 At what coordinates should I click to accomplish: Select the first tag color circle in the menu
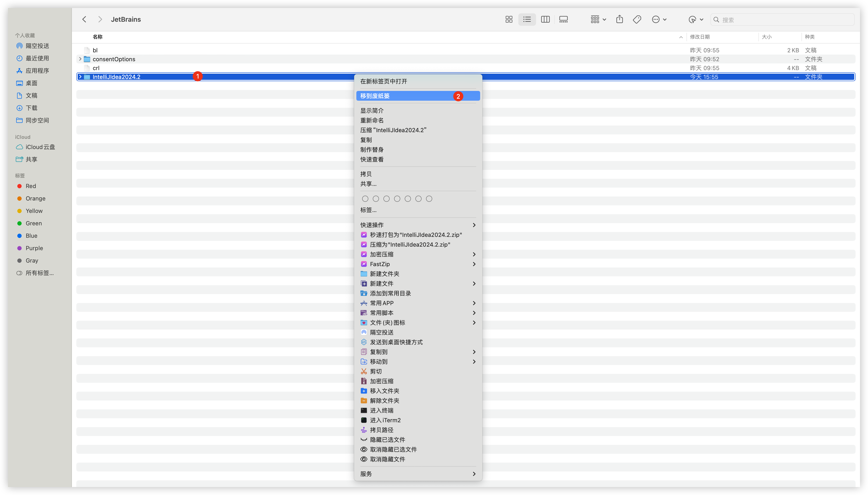tap(365, 198)
